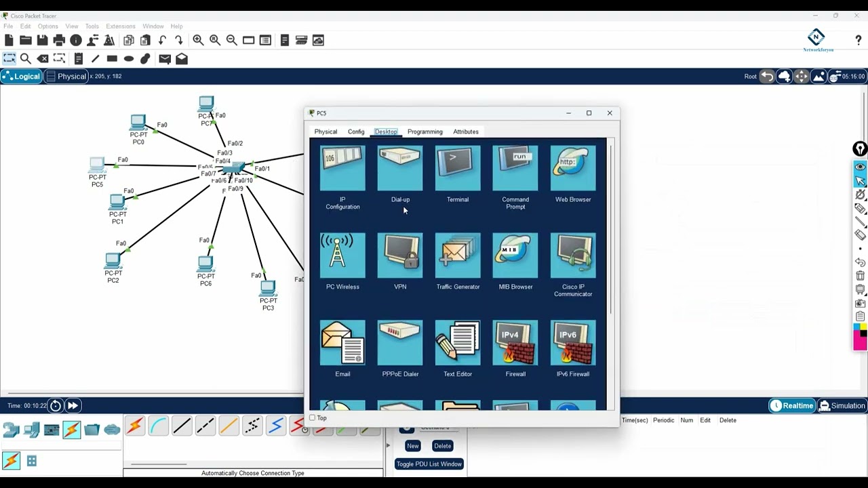Choose the End Devices category icon

click(31, 430)
